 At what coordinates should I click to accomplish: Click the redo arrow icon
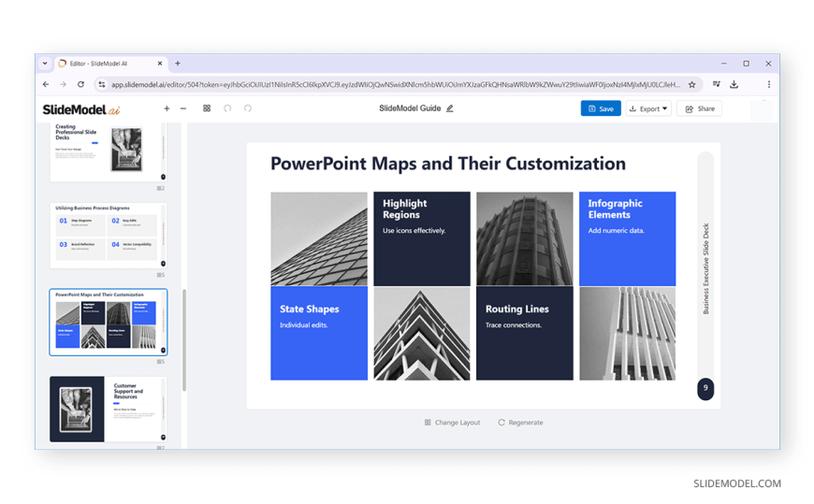click(248, 108)
